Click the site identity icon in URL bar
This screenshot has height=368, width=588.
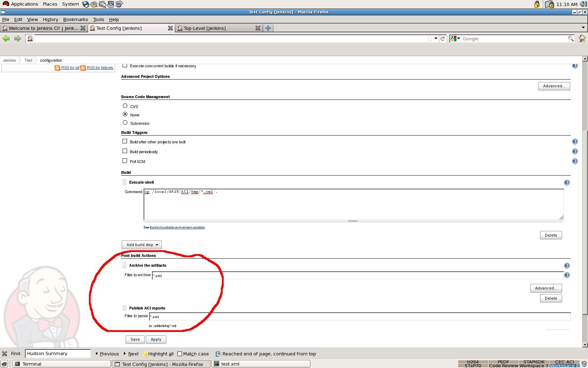tap(30, 39)
